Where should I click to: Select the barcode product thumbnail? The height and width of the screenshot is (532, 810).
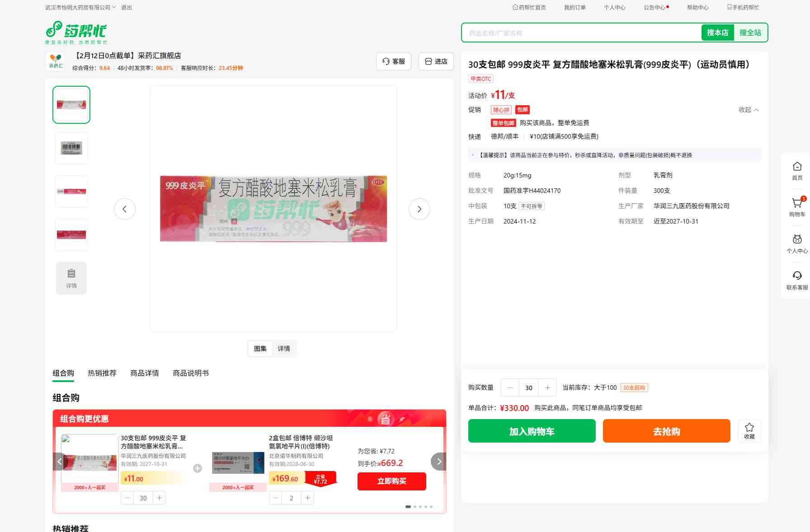point(71,148)
